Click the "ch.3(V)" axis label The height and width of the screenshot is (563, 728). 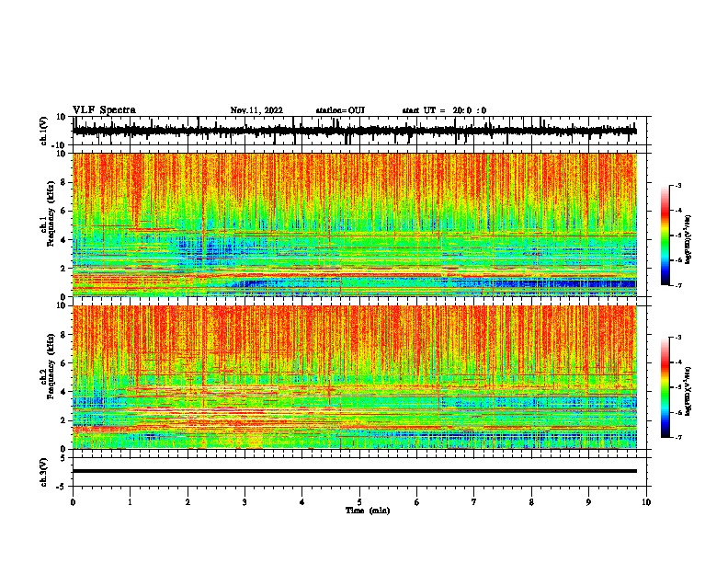(44, 472)
